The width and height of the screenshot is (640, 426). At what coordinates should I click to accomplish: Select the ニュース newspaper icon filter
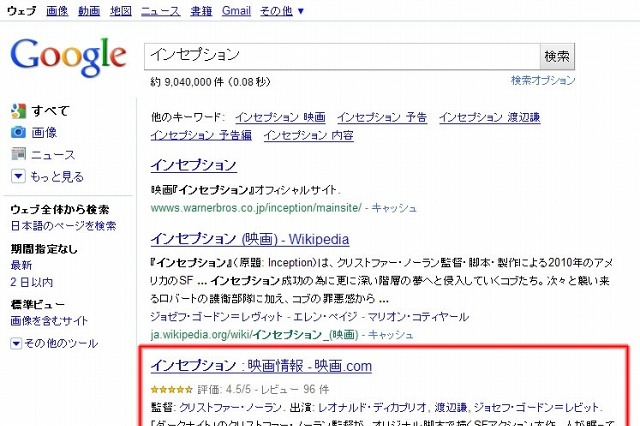click(x=18, y=154)
